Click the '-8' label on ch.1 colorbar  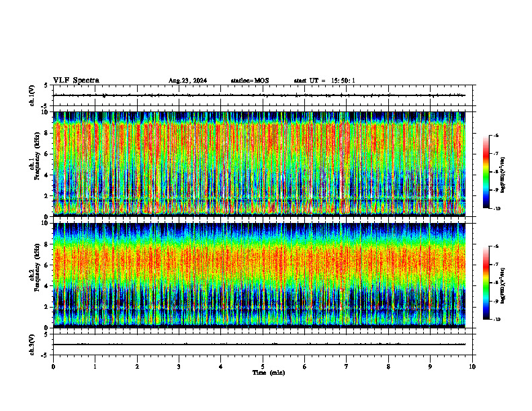pos(496,172)
